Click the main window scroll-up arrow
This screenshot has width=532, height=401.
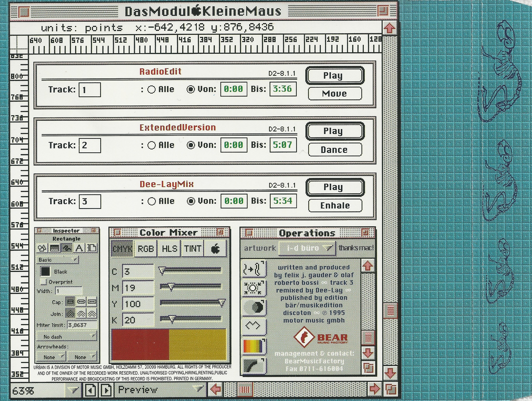click(390, 28)
